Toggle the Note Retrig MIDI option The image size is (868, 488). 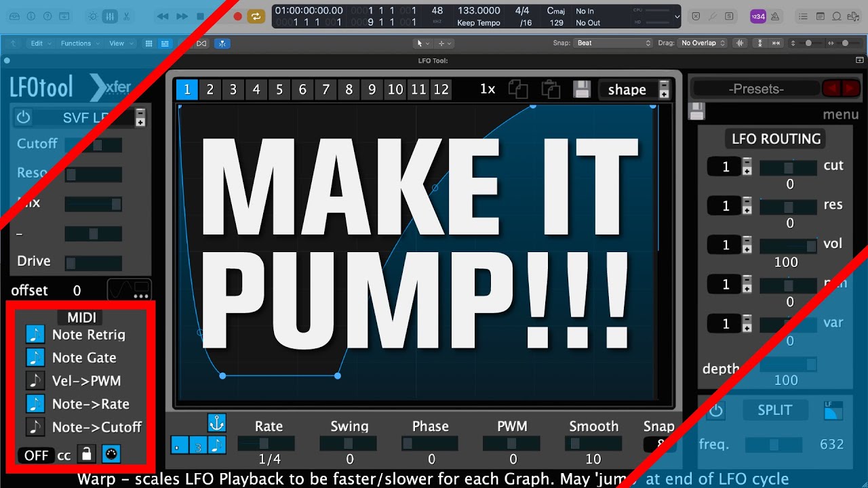35,334
